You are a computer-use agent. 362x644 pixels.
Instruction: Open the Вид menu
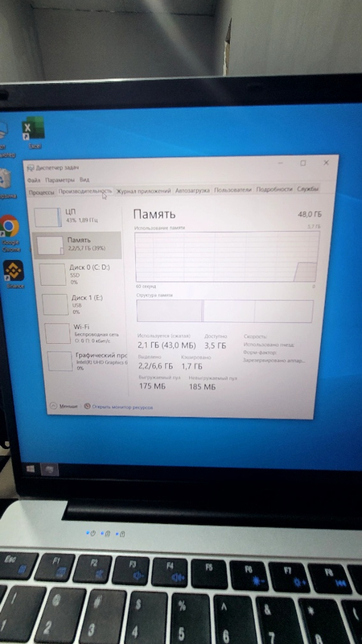point(84,180)
